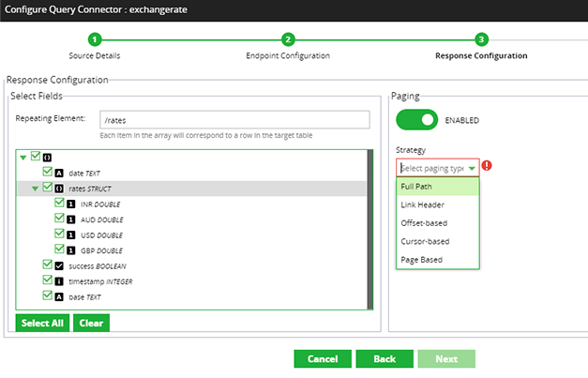Select the 'rates STRUCT' row label
This screenshot has height=378, width=588.
[90, 189]
